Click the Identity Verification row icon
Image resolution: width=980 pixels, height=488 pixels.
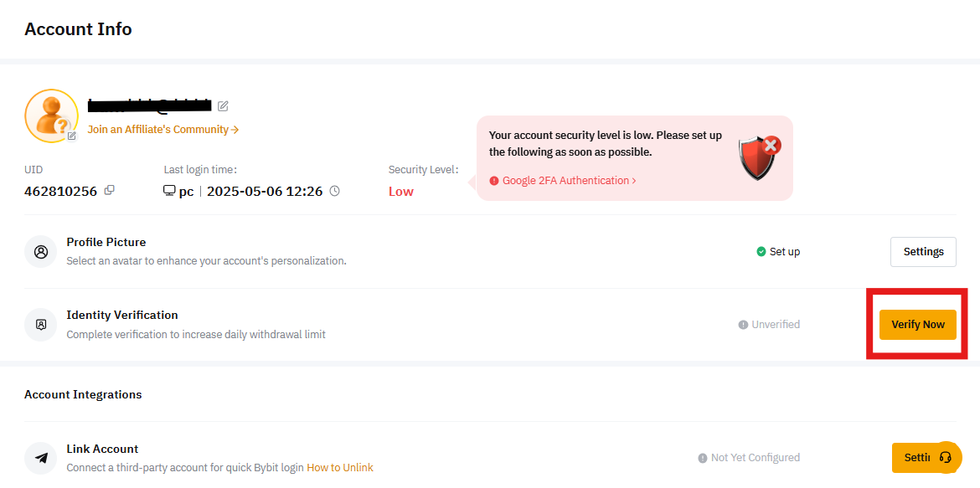point(40,324)
